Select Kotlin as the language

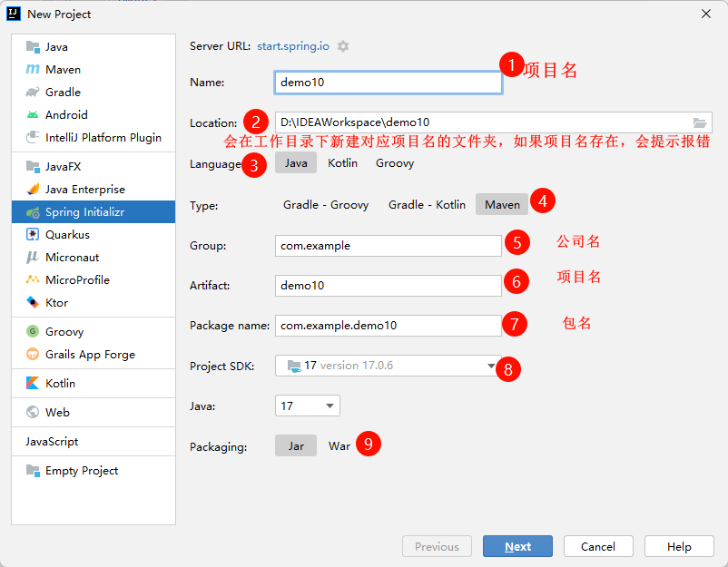(x=342, y=163)
